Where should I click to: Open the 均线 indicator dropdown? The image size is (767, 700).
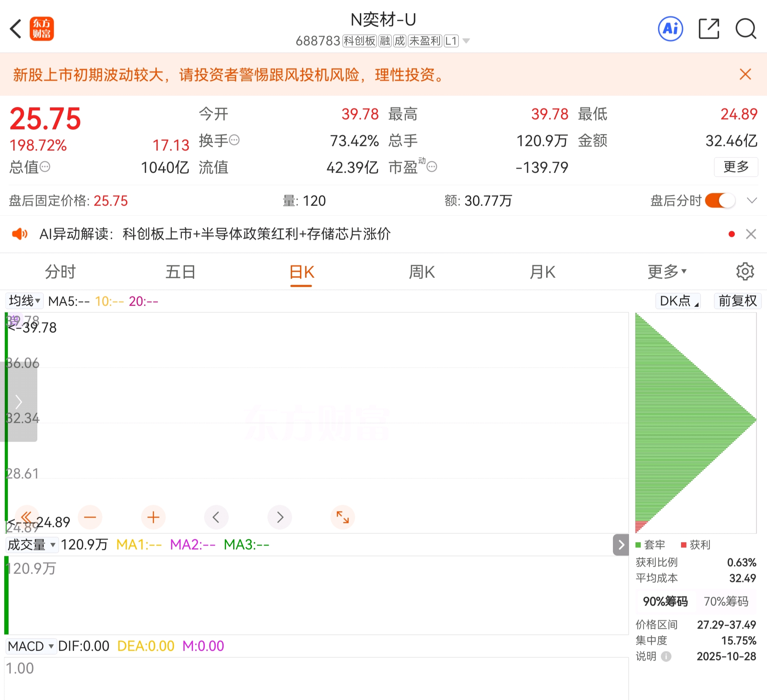[x=24, y=301]
